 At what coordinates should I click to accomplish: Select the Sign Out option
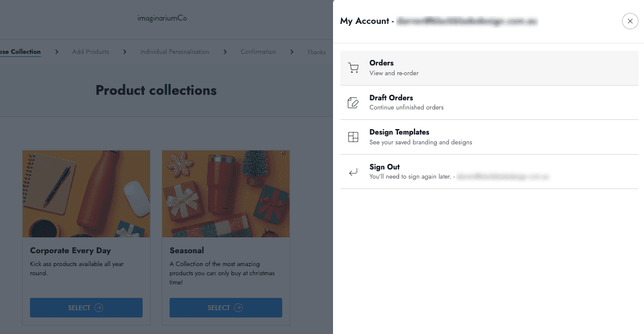point(384,167)
